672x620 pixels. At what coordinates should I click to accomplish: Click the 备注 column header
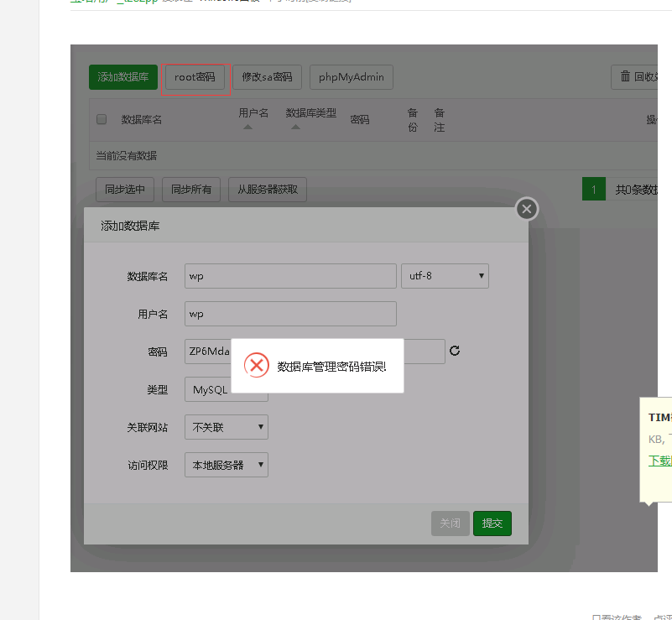(439, 120)
